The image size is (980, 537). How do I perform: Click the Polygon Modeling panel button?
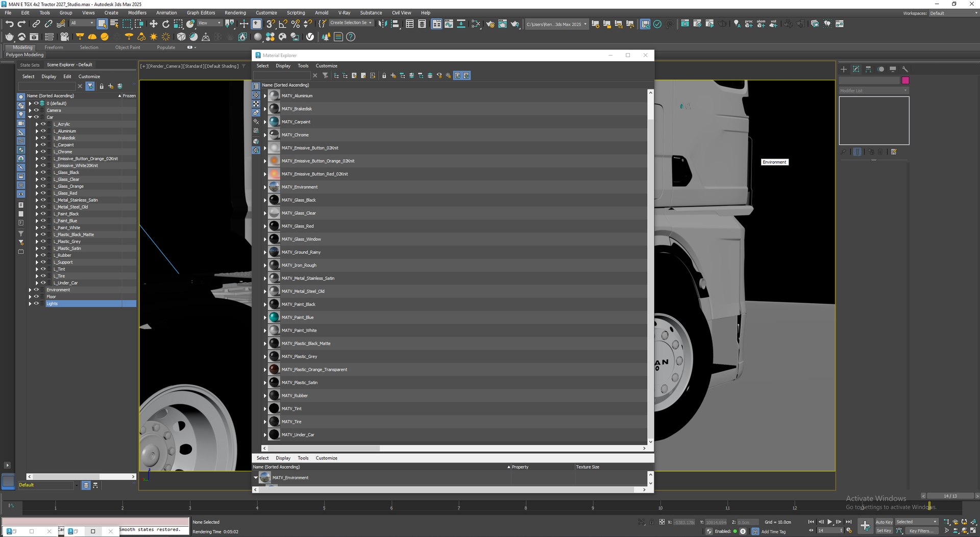24,55
